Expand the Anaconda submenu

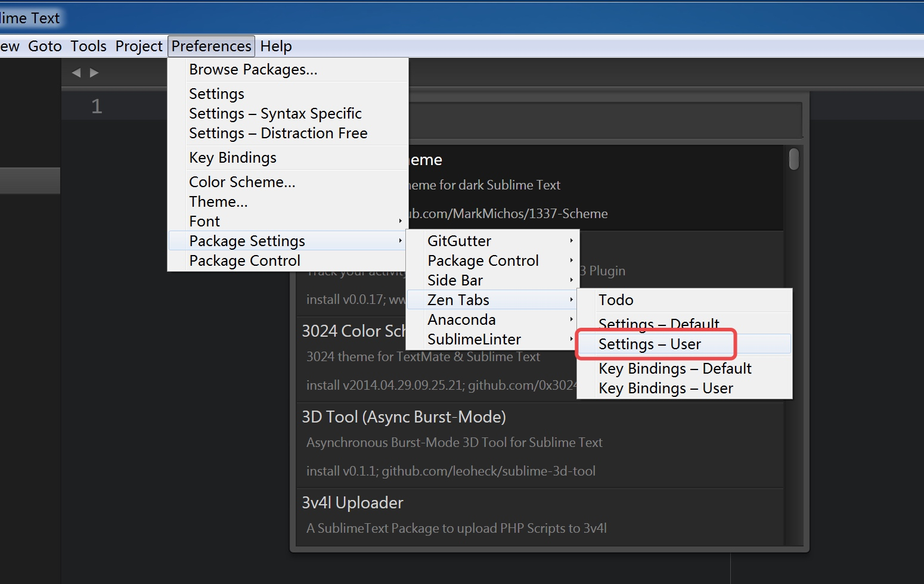492,320
